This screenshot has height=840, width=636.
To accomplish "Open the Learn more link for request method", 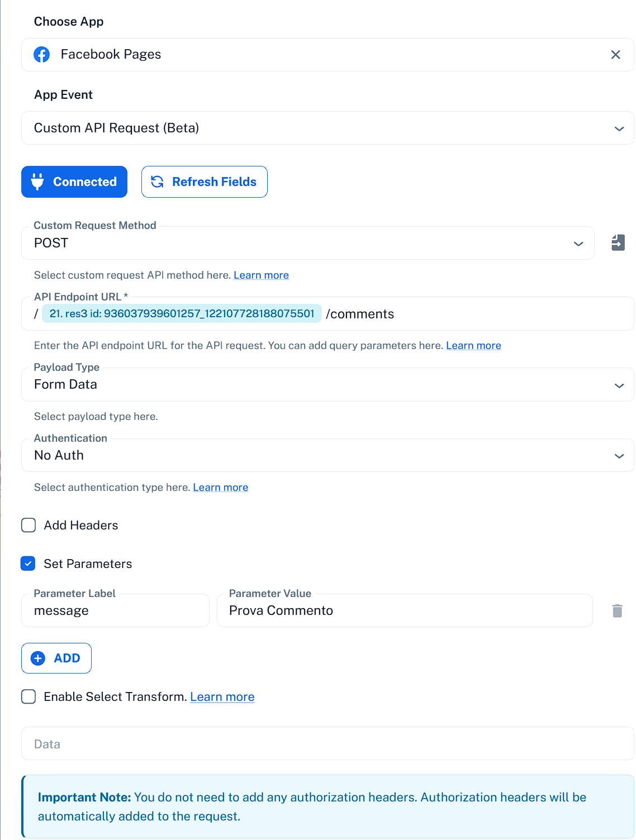I will point(261,275).
